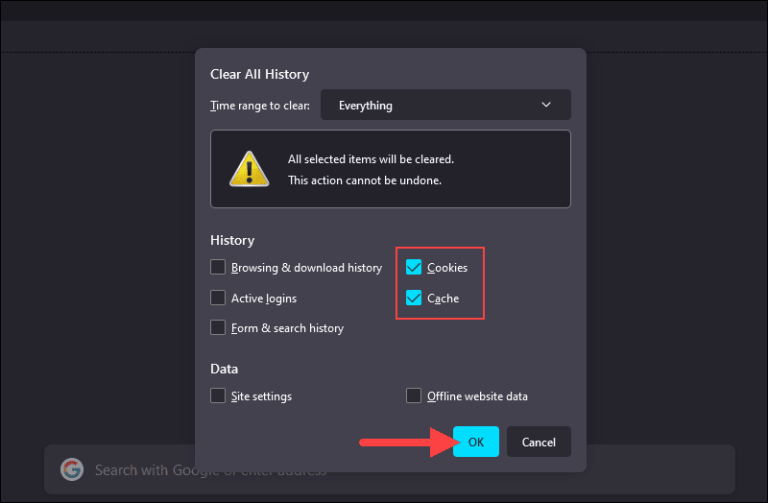Tick Form & search history
The height and width of the screenshot is (503, 768).
pyautogui.click(x=218, y=328)
